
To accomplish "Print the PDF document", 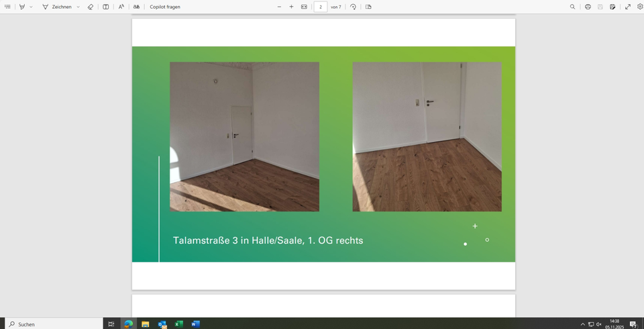I will tap(588, 7).
